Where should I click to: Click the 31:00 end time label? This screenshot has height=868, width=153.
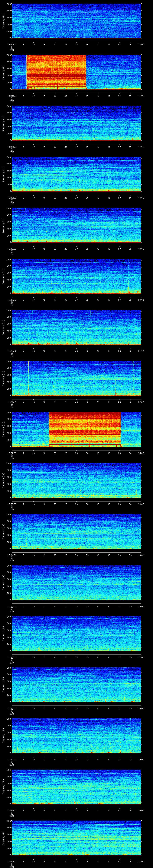[141, 861]
